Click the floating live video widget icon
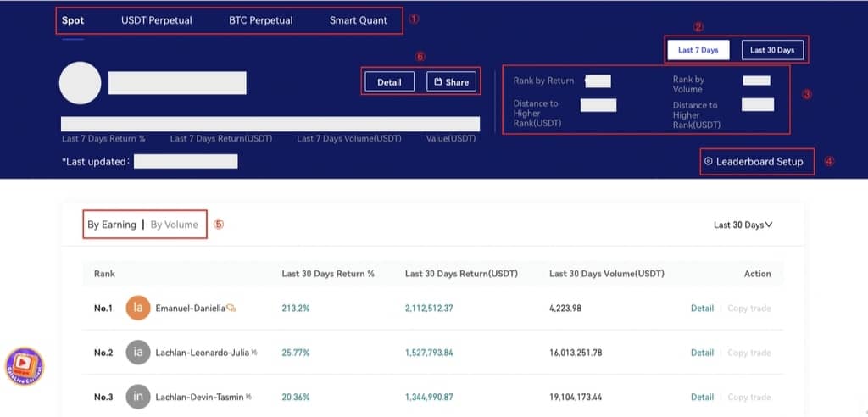This screenshot has width=868, height=417. 24,365
